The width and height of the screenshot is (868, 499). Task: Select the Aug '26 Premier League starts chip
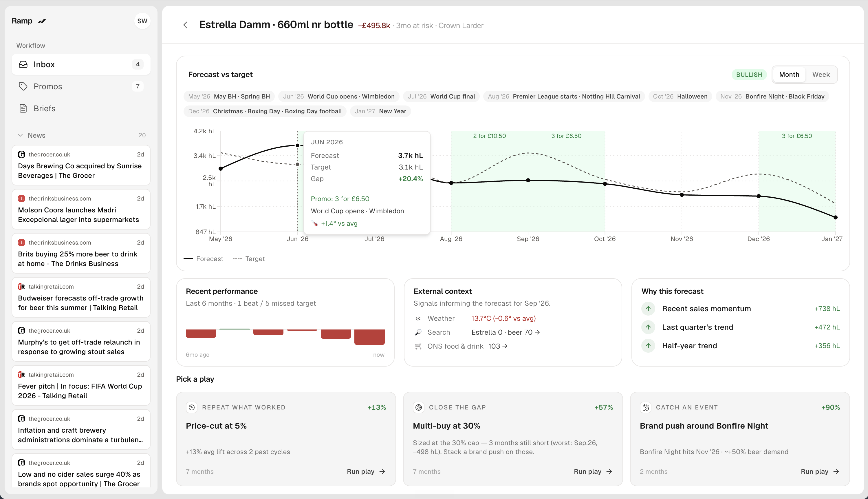[x=564, y=97]
